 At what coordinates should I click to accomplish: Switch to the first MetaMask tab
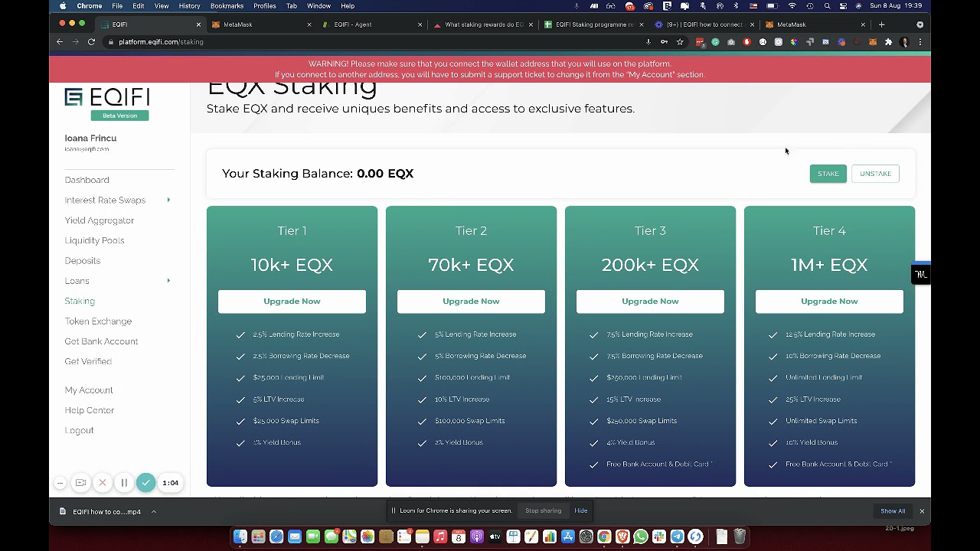click(x=260, y=24)
